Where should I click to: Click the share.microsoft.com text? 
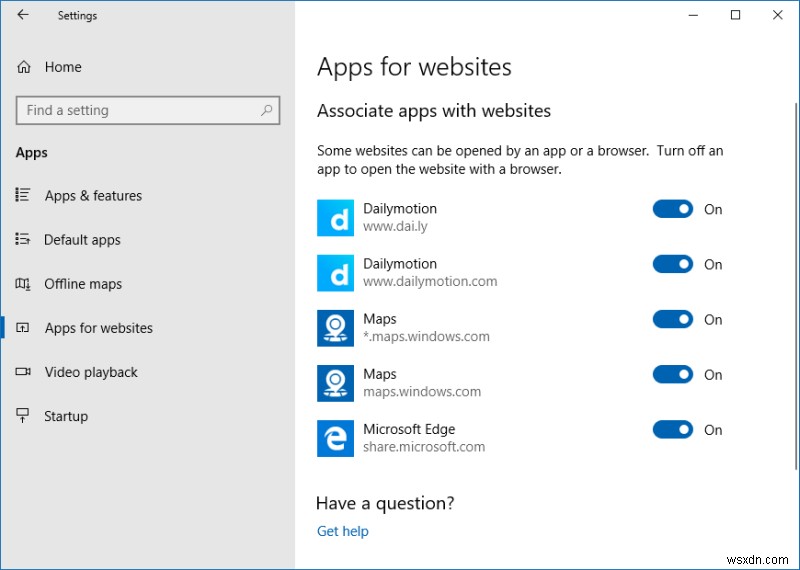click(424, 447)
